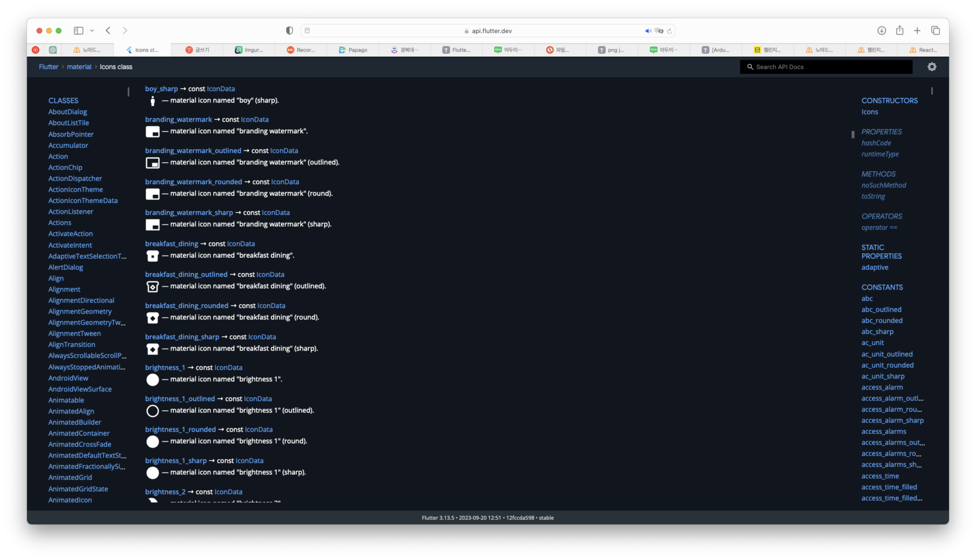Click the material breadcrumb link
The height and width of the screenshot is (560, 976).
coord(79,66)
